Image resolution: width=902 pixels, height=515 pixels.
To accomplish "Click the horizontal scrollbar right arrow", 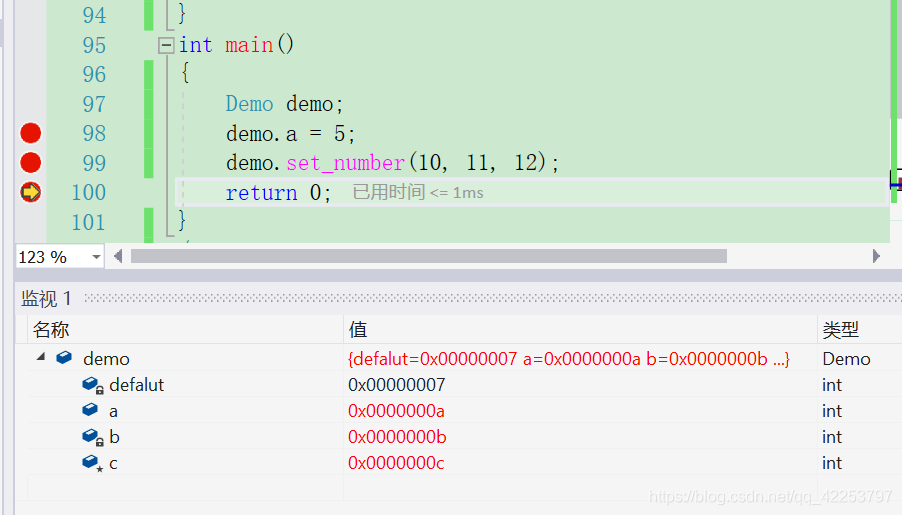I will click(876, 256).
